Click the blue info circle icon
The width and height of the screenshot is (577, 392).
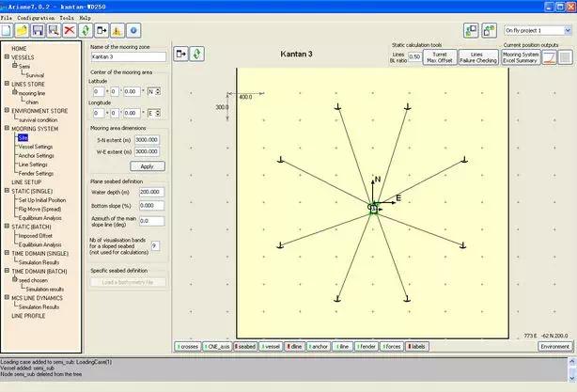(133, 31)
